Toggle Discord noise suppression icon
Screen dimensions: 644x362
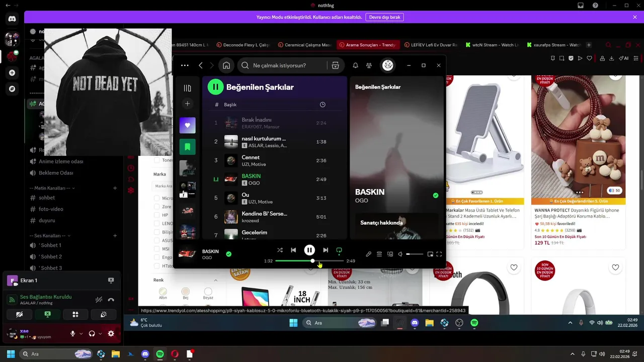[x=99, y=300]
